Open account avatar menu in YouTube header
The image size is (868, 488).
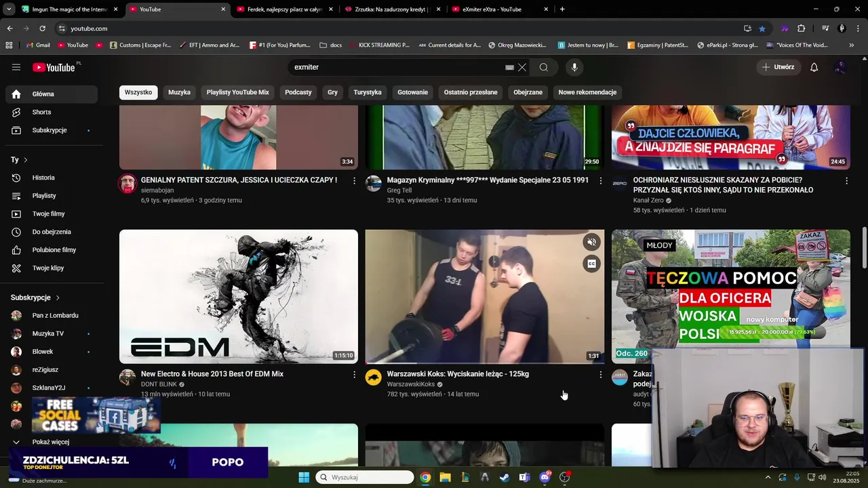coord(841,67)
